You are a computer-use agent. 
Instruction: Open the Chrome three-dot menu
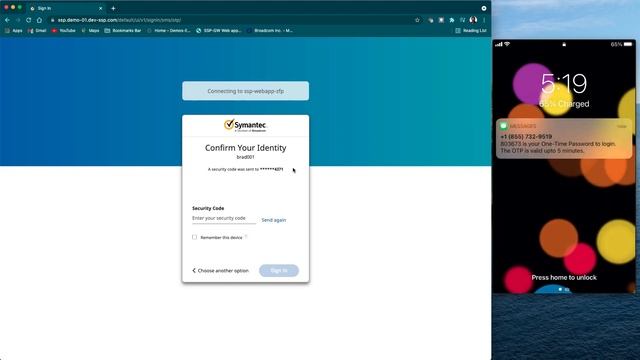click(x=484, y=20)
